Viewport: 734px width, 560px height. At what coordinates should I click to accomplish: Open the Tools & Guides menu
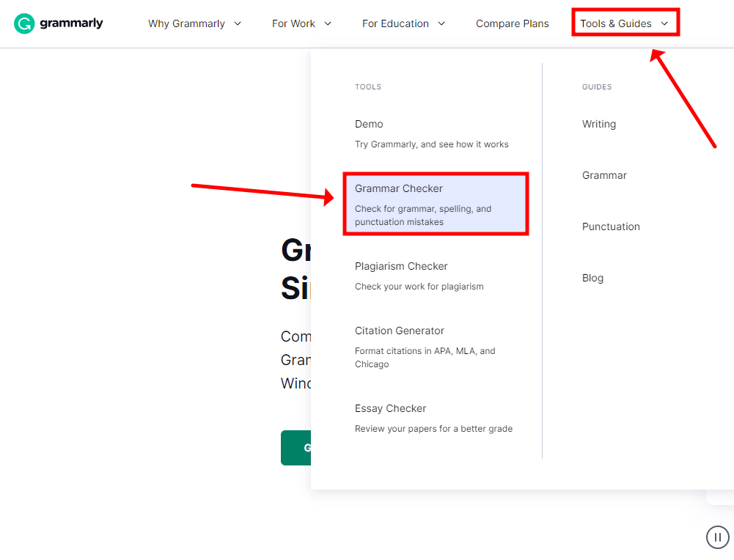615,23
